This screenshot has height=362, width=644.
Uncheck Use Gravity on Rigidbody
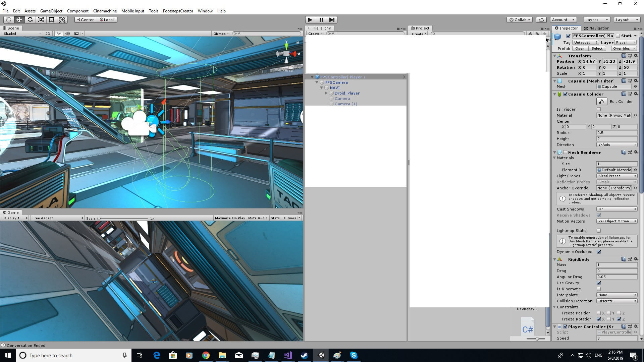(x=599, y=283)
